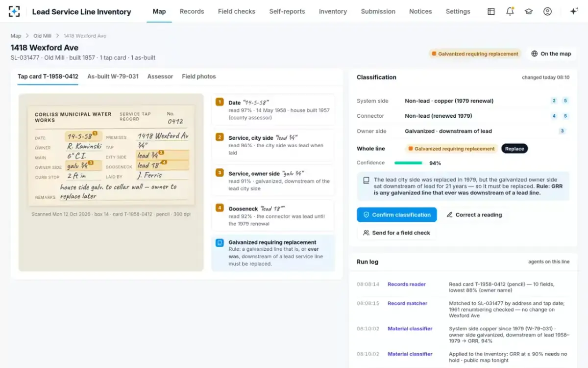
Task: Click the book icon in the rule explanation box
Action: pyautogui.click(x=366, y=180)
